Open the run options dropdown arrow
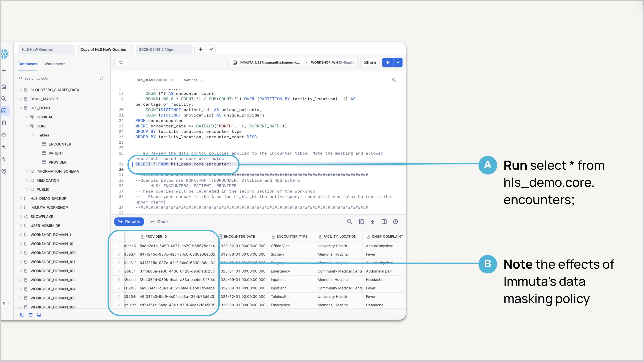The height and width of the screenshot is (362, 644). point(398,63)
